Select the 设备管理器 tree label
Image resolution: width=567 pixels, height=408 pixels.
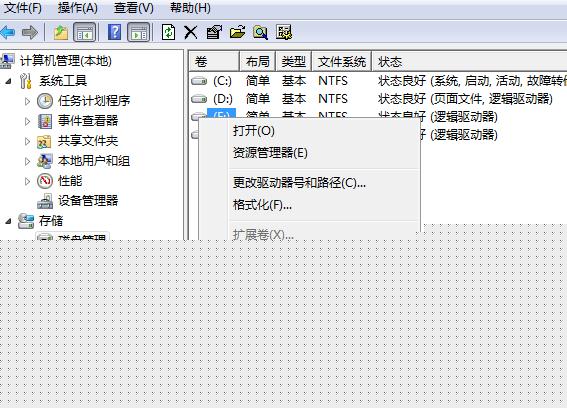(88, 201)
